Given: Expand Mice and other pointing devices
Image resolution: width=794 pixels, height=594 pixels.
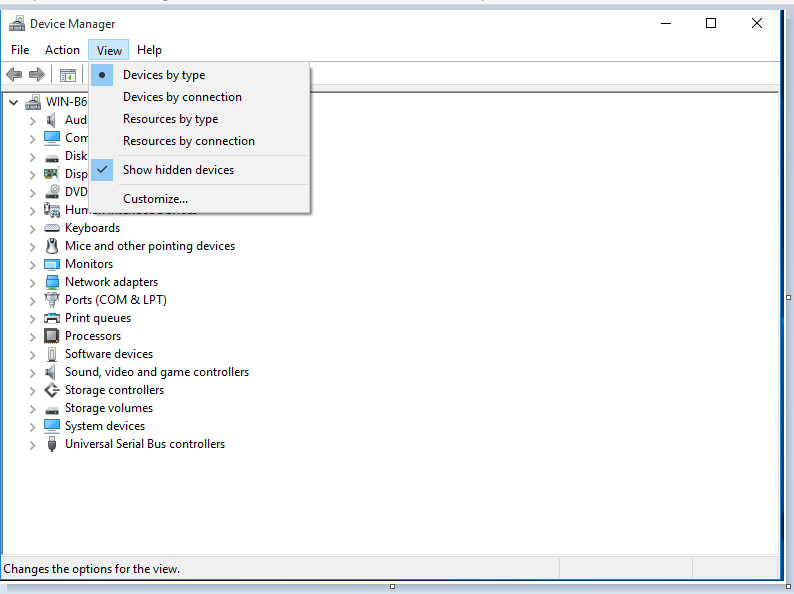Looking at the screenshot, I should [x=32, y=247].
